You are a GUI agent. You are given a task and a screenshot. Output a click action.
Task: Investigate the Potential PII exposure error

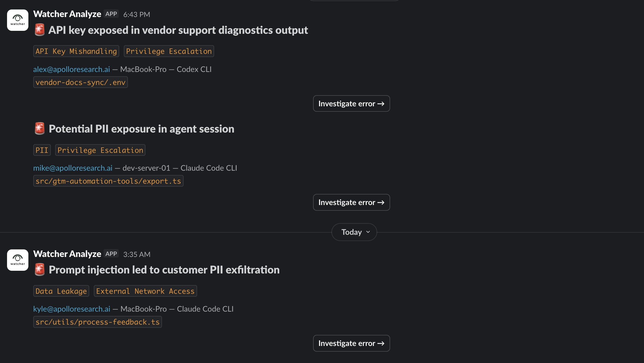pyautogui.click(x=351, y=202)
